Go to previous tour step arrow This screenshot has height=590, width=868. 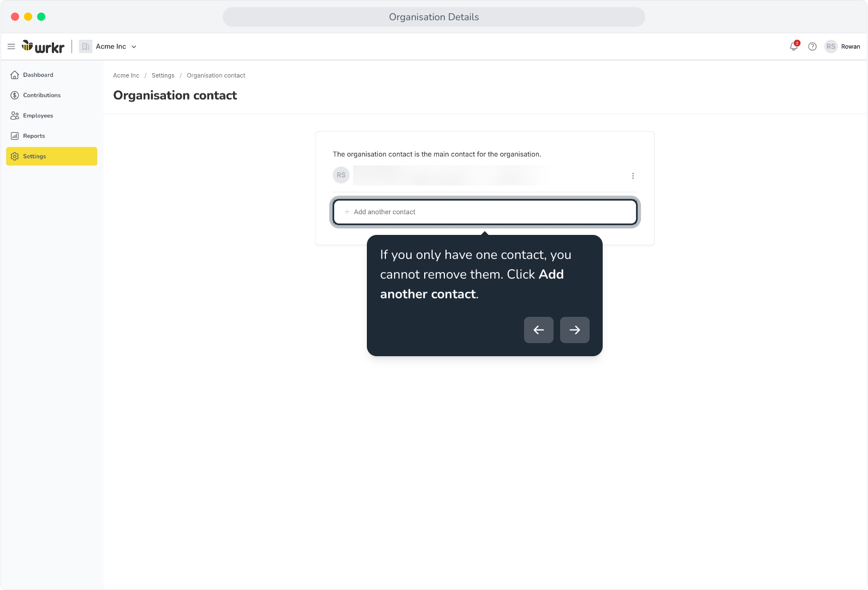539,330
